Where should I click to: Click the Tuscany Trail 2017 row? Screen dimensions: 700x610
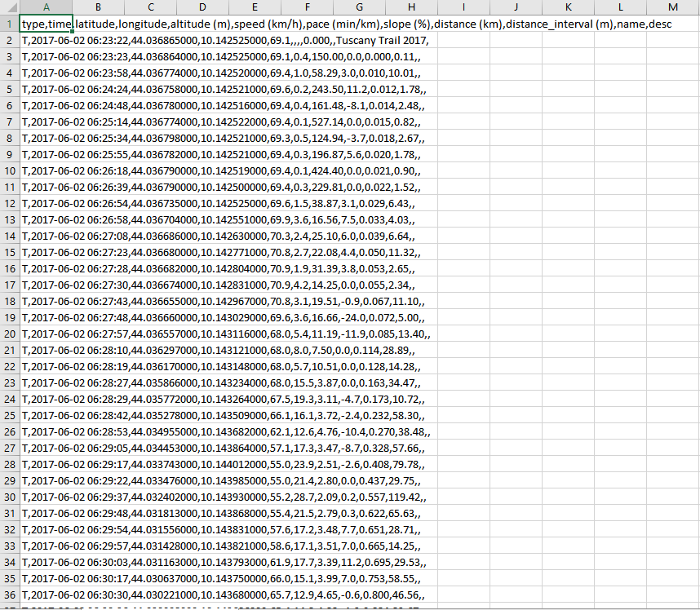(225, 41)
